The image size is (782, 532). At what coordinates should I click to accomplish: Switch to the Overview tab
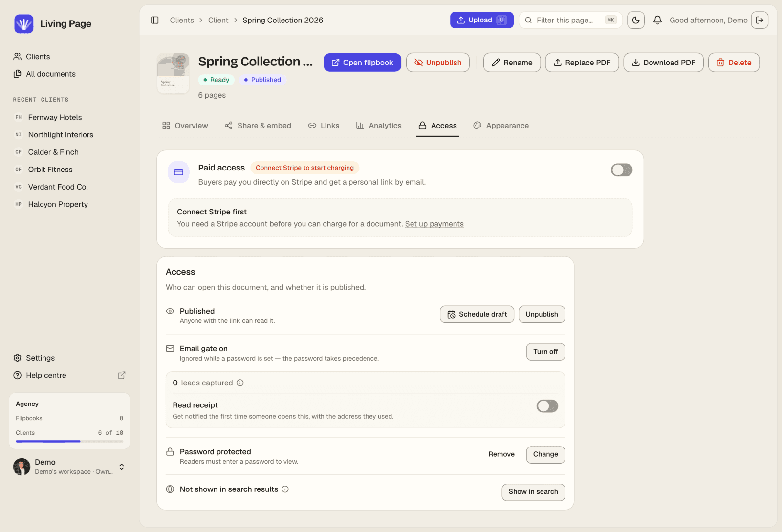185,126
